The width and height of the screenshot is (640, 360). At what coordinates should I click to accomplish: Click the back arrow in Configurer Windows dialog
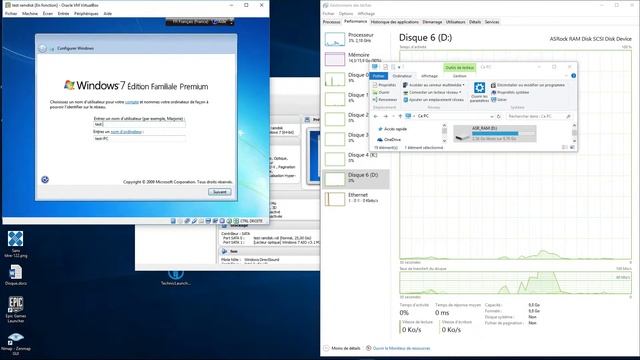click(43, 49)
